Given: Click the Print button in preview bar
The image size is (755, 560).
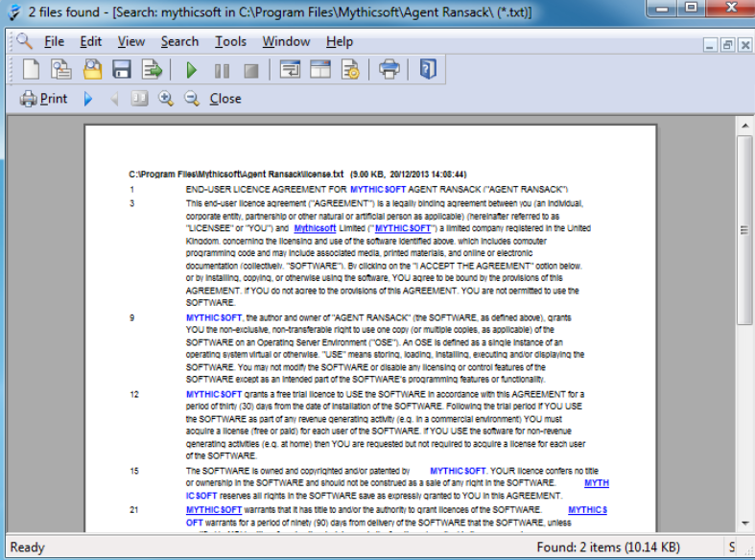Looking at the screenshot, I should pyautogui.click(x=43, y=99).
